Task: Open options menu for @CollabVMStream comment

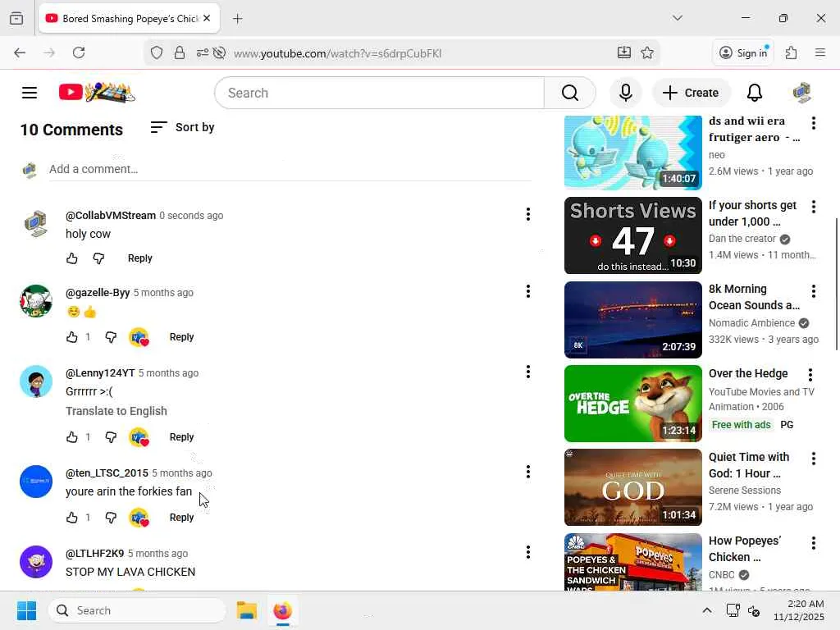Action: pyautogui.click(x=528, y=214)
